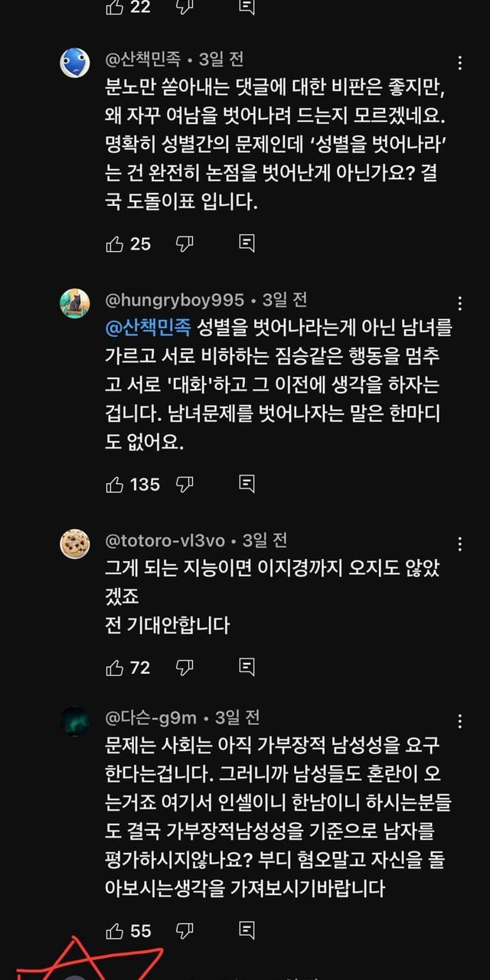Like @다슨-g9m's comment with 55 likes

tap(115, 931)
